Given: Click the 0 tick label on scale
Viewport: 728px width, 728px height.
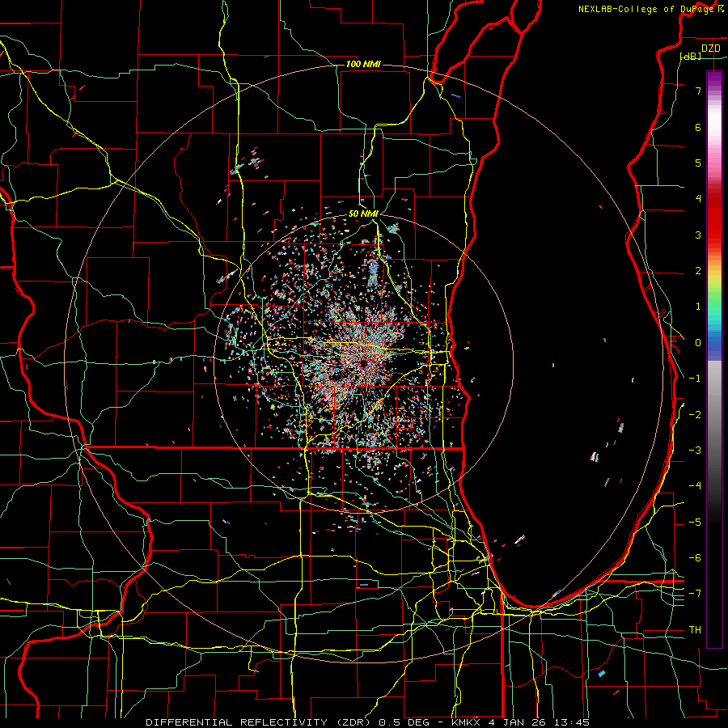Looking at the screenshot, I should (x=698, y=343).
